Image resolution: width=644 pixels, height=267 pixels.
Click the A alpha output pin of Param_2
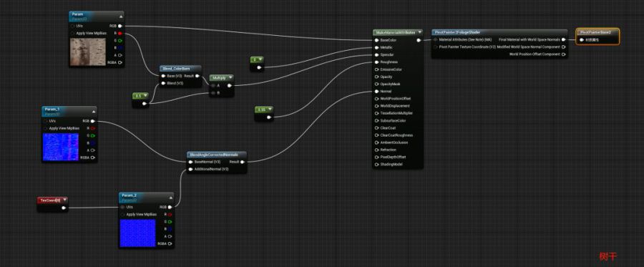(170, 237)
